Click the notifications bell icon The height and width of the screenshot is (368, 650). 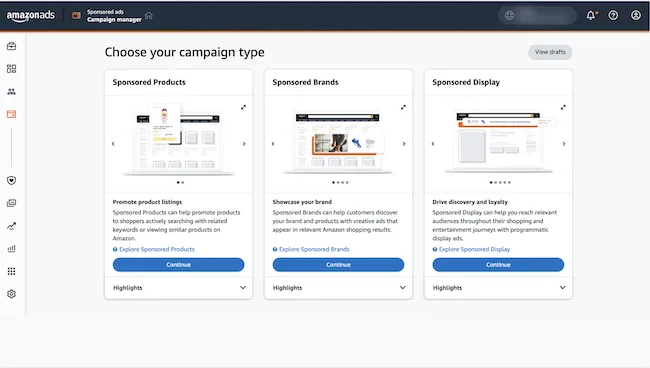coord(591,16)
